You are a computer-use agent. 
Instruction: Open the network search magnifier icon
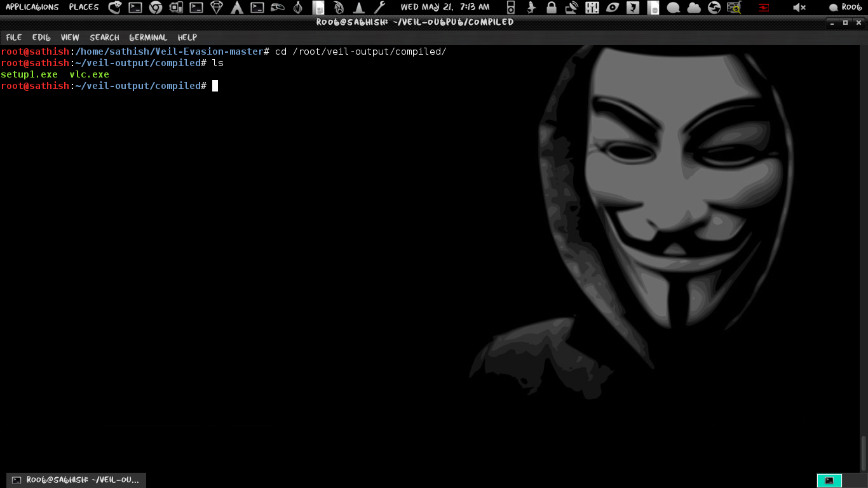735,8
